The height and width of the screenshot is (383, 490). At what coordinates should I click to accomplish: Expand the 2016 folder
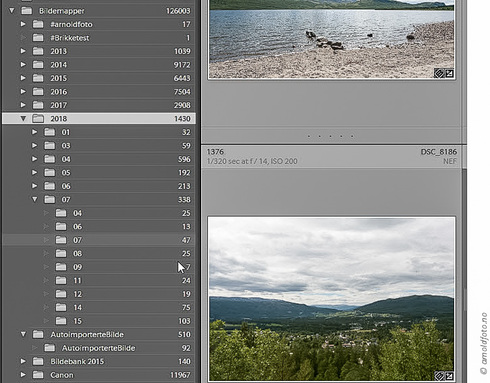click(23, 91)
